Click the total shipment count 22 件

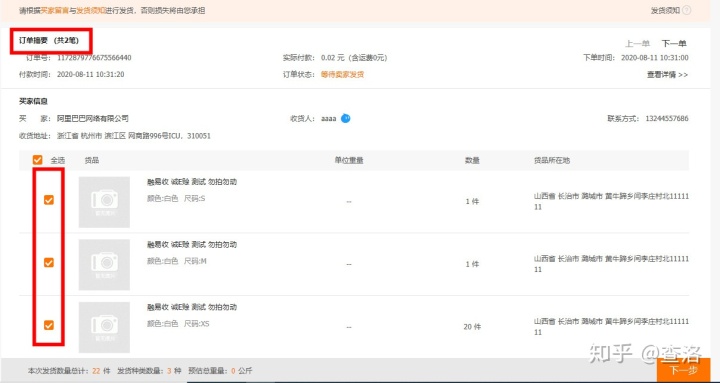pos(101,371)
